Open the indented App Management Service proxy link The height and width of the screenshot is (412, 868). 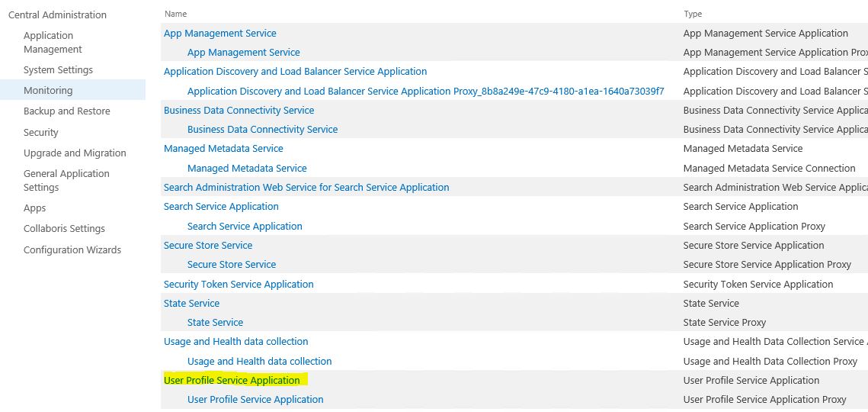[x=244, y=52]
